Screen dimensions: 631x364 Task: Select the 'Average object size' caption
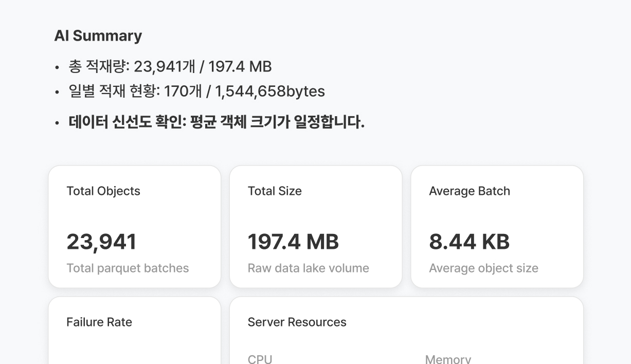(x=483, y=268)
